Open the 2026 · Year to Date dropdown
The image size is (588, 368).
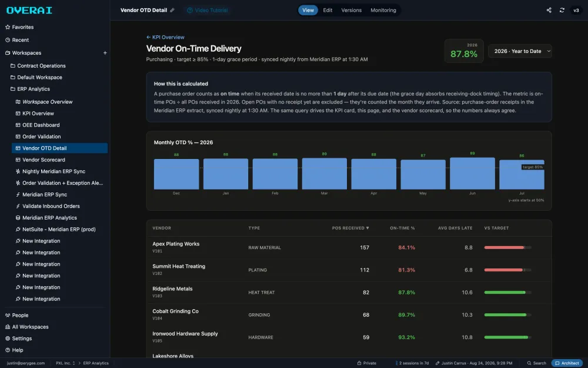(x=520, y=51)
